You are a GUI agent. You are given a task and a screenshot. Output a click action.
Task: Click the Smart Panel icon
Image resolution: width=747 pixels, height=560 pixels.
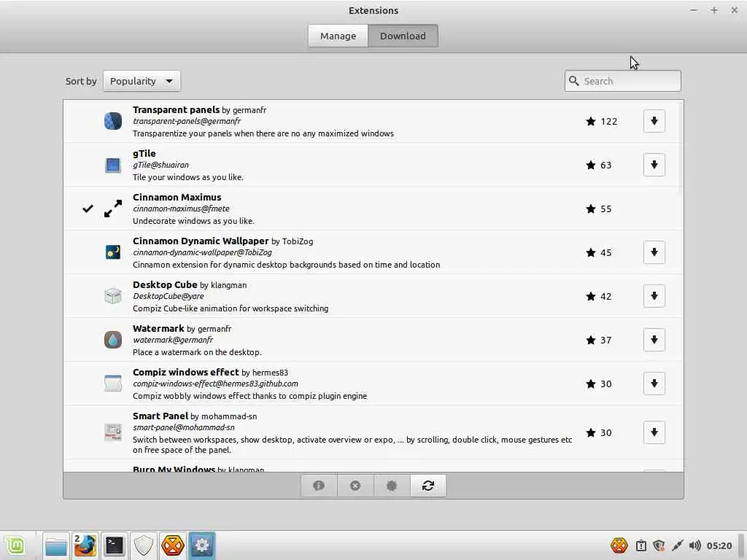[x=113, y=432]
